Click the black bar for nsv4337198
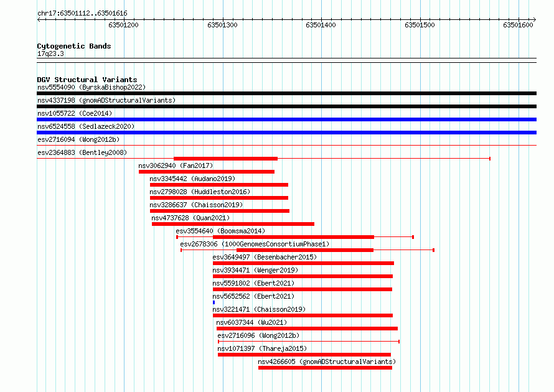Viewport: 554px width, 392px height. coord(286,106)
